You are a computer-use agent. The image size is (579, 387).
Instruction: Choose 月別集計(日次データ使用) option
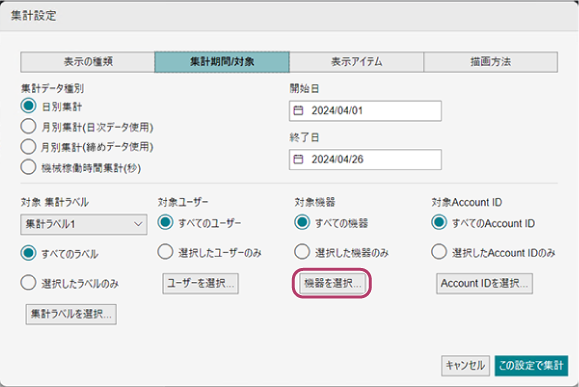coord(28,126)
